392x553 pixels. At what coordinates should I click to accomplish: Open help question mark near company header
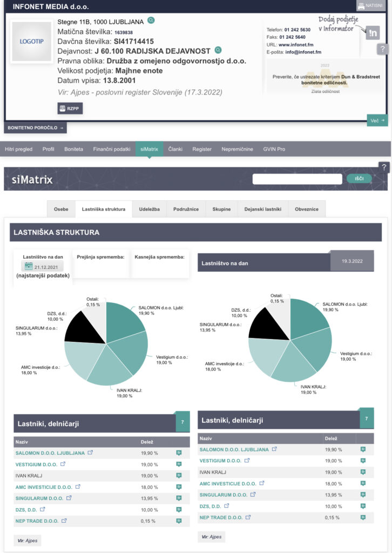point(383,49)
